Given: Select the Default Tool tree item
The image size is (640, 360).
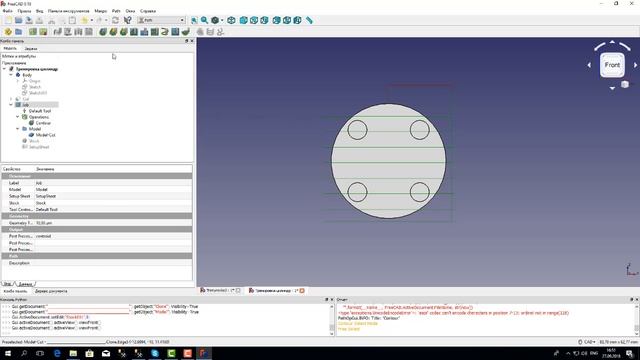Looking at the screenshot, I should coord(40,111).
